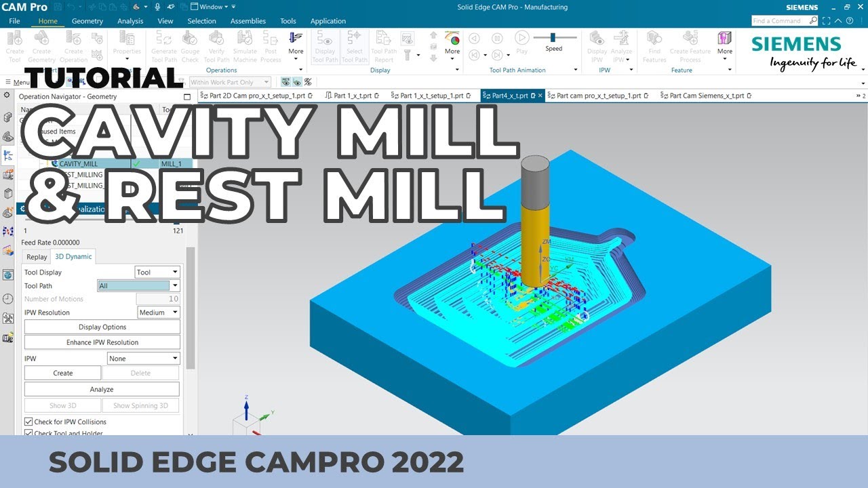Click the Generate Tool Path icon
The height and width of the screenshot is (488, 868).
(163, 39)
